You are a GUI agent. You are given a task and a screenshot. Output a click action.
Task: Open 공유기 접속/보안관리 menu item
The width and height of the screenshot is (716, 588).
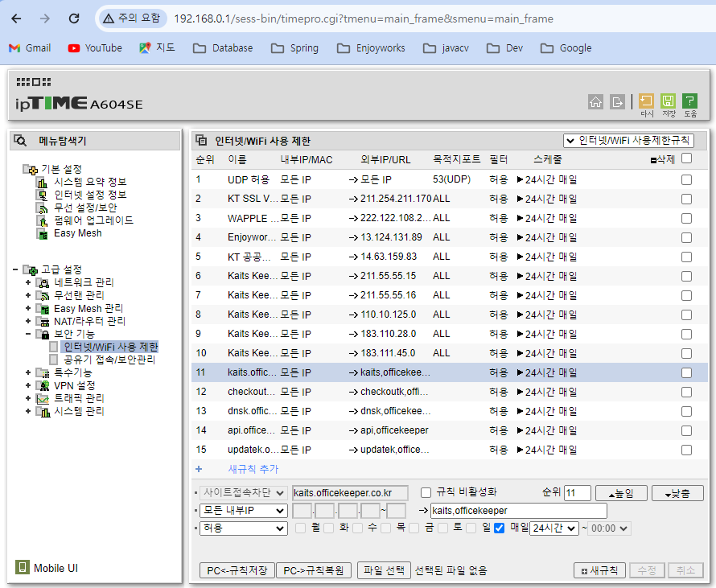(109, 360)
